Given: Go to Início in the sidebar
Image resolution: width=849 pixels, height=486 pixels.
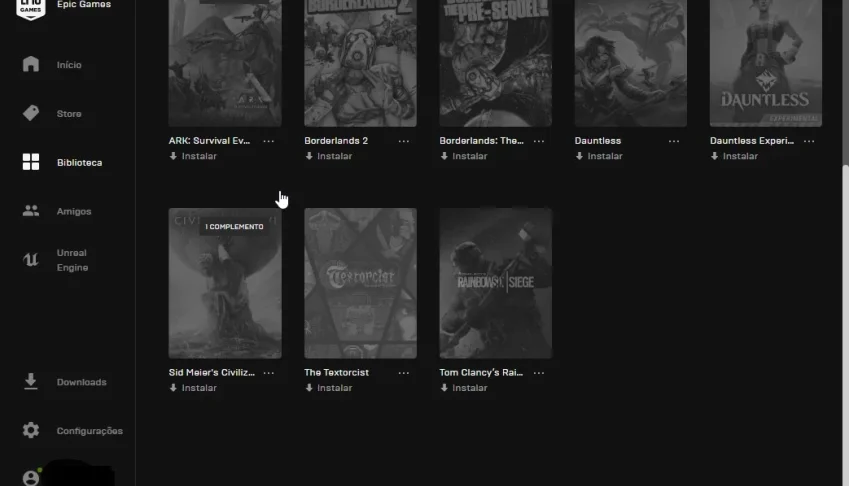Looking at the screenshot, I should (69, 64).
